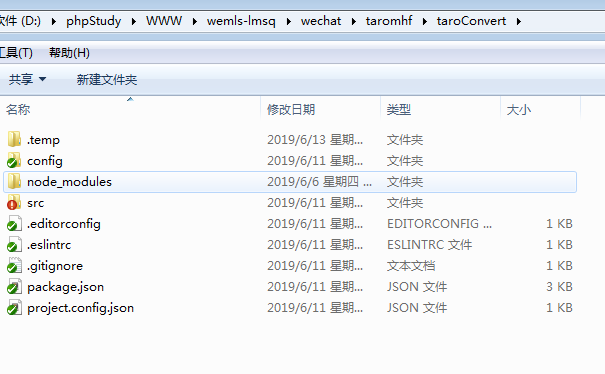Viewport: 605px width, 374px height.
Task: Click the 1 KB size of project.config.json
Action: point(559,308)
